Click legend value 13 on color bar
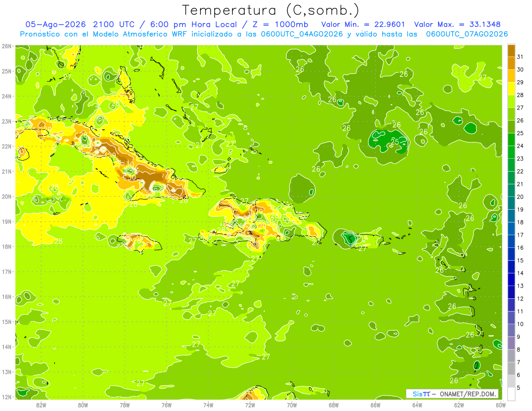 (x=520, y=286)
